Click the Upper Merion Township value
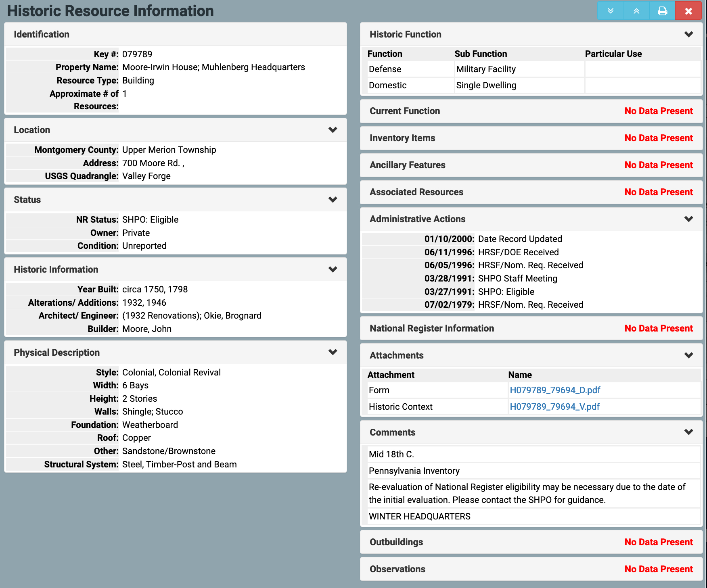This screenshot has width=707, height=588. pyautogui.click(x=169, y=150)
